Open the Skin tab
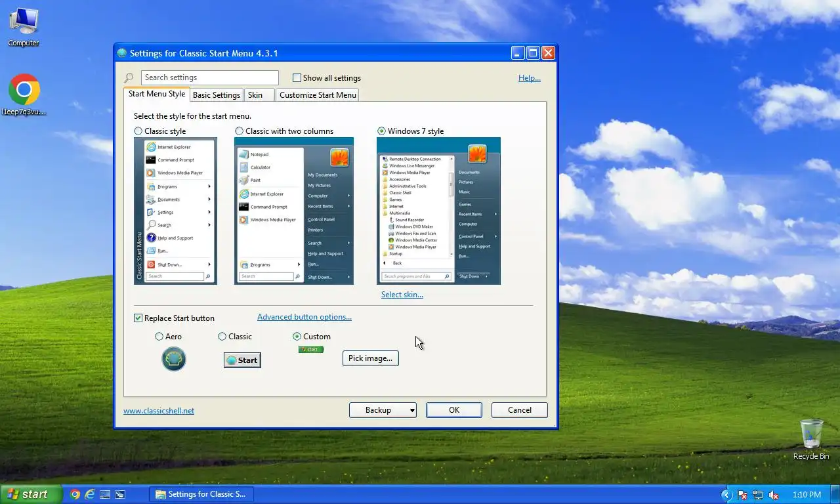840x504 pixels. click(259, 95)
